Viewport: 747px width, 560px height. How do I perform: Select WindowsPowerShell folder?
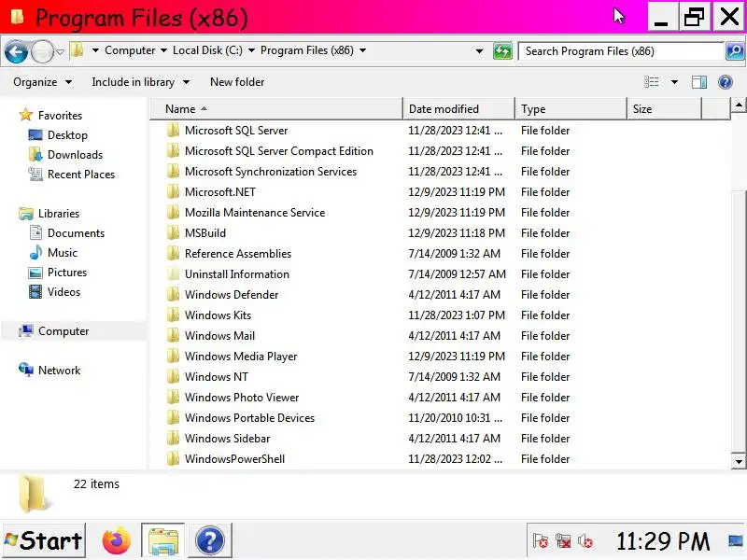[x=234, y=458]
